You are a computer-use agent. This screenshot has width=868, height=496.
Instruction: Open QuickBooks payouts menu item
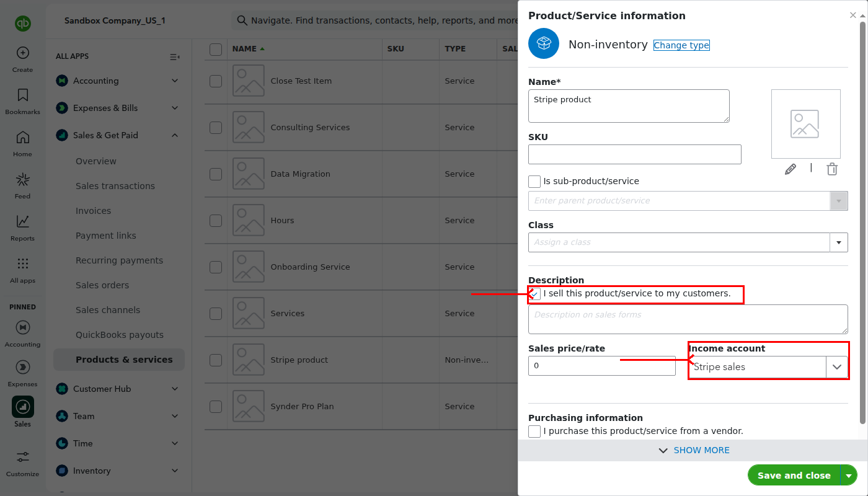click(x=120, y=335)
